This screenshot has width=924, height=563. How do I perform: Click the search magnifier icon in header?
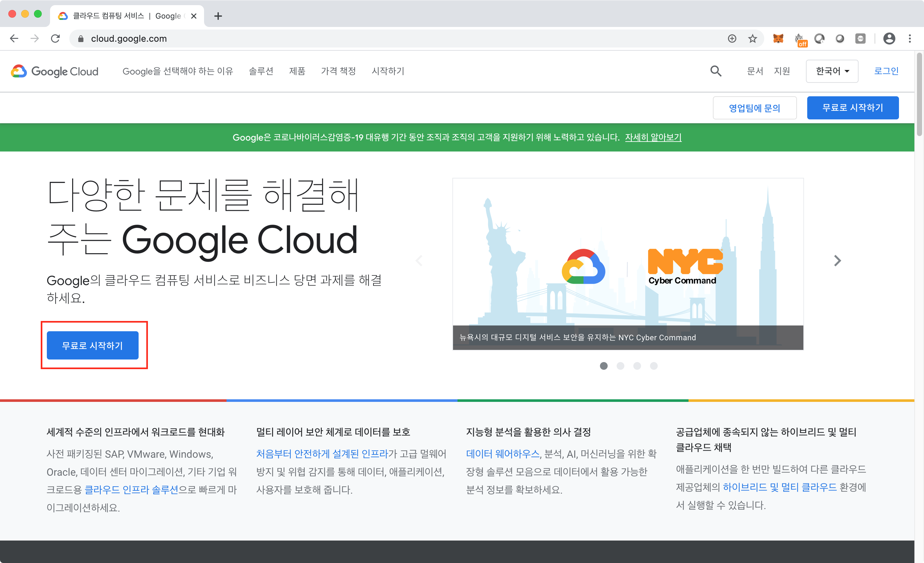(x=715, y=71)
